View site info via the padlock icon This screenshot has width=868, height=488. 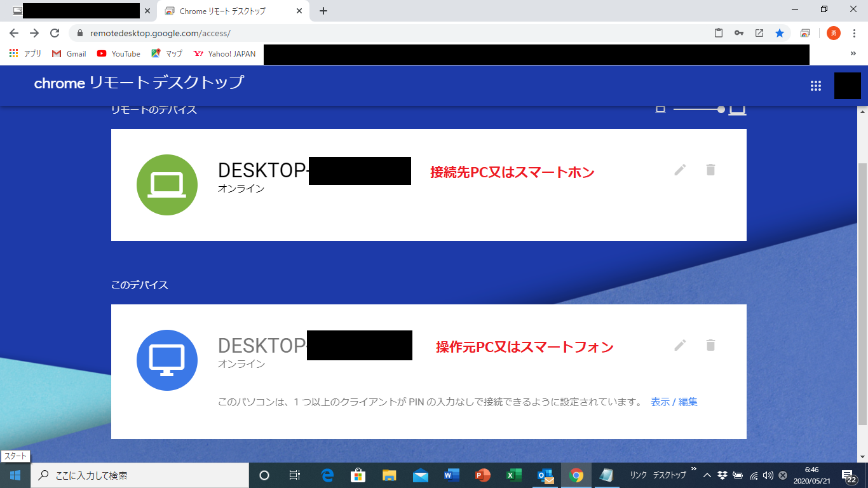tap(80, 33)
